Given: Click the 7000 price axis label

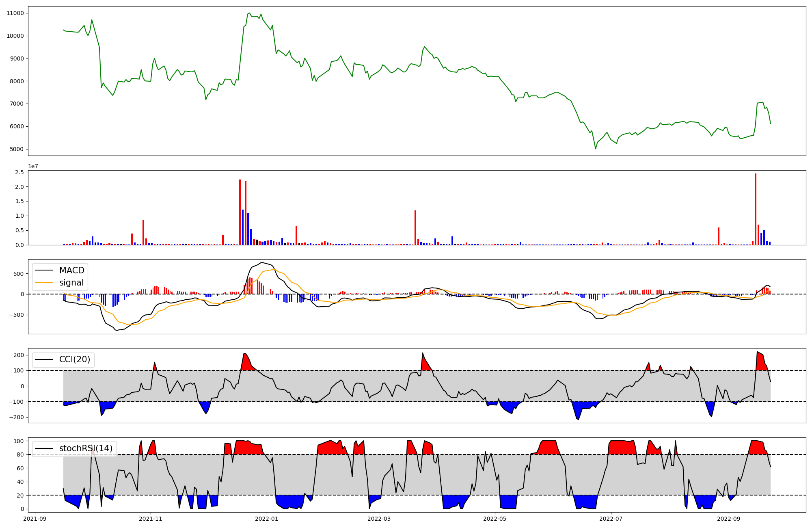Looking at the screenshot, I should [17, 104].
